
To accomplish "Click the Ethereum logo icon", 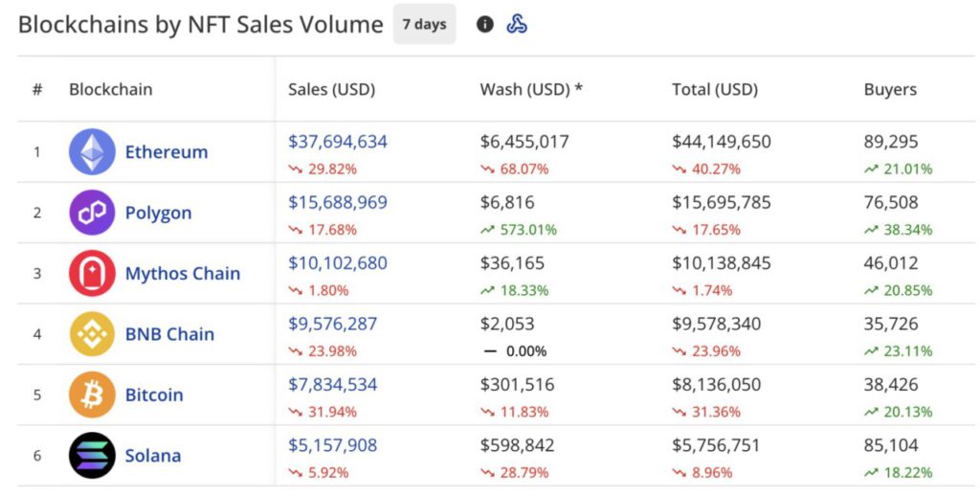I will coord(92,152).
